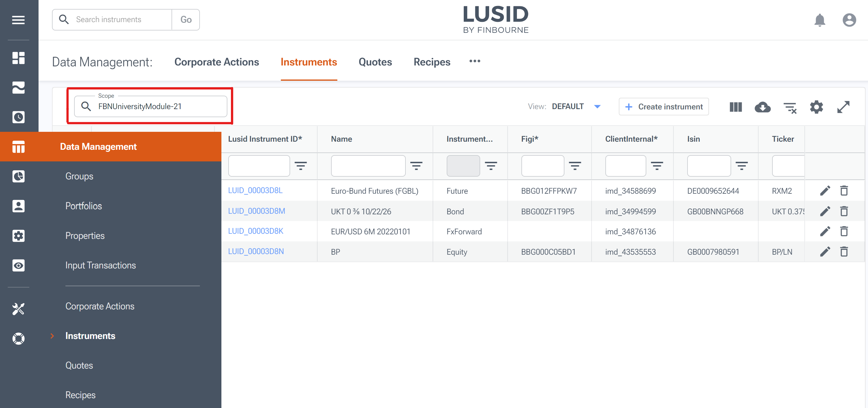Viewport: 868px width, 408px height.
Task: Select Portfolios in side menu
Action: (x=84, y=206)
